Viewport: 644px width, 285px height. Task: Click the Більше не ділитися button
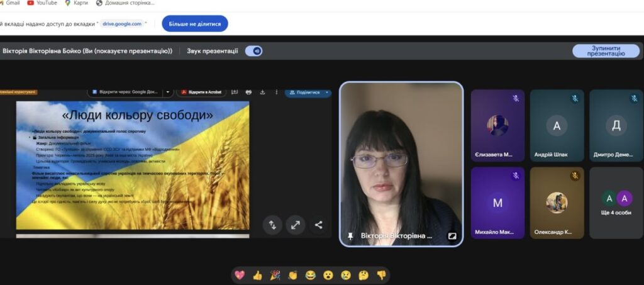coord(195,24)
